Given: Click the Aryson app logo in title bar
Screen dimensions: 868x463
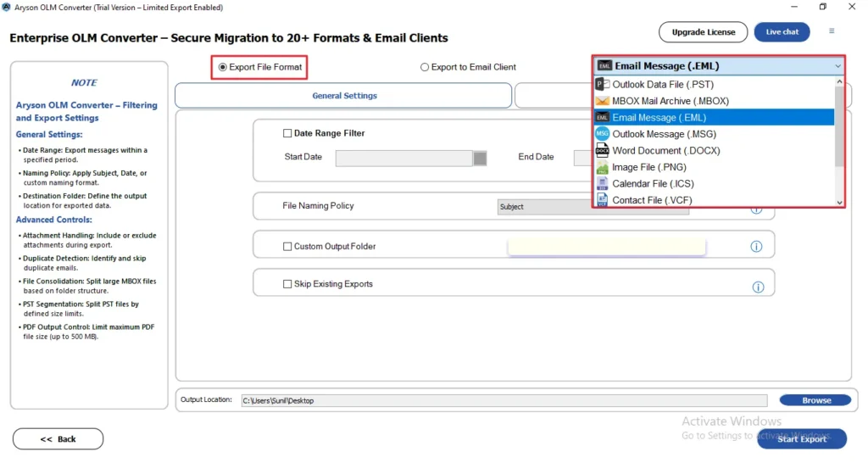Looking at the screenshot, I should point(6,7).
